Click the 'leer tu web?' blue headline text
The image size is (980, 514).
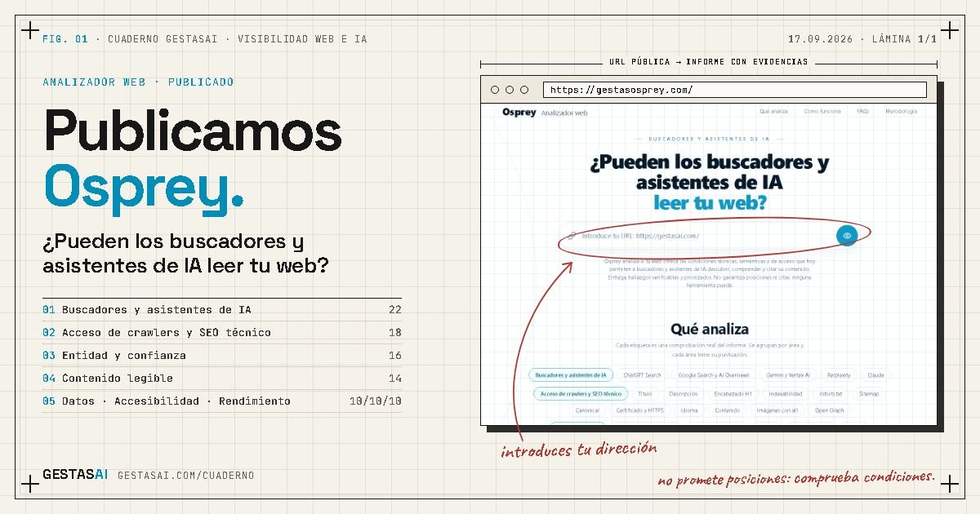point(710,202)
